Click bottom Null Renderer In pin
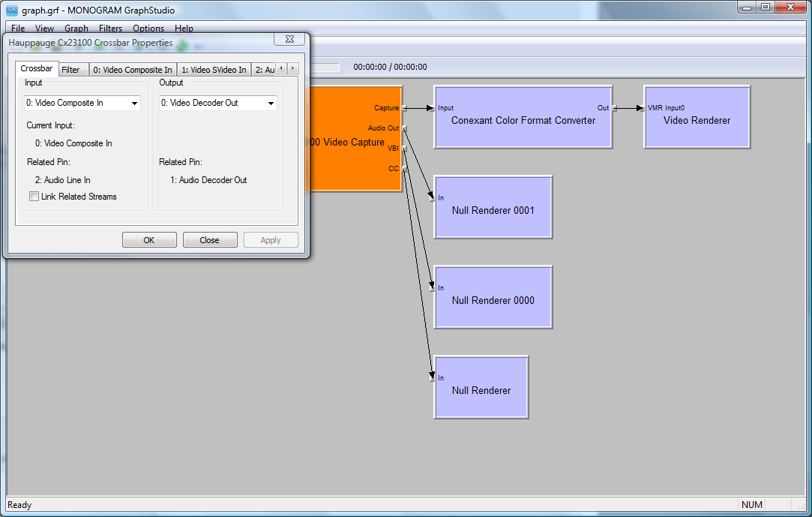The image size is (812, 517). [x=432, y=378]
